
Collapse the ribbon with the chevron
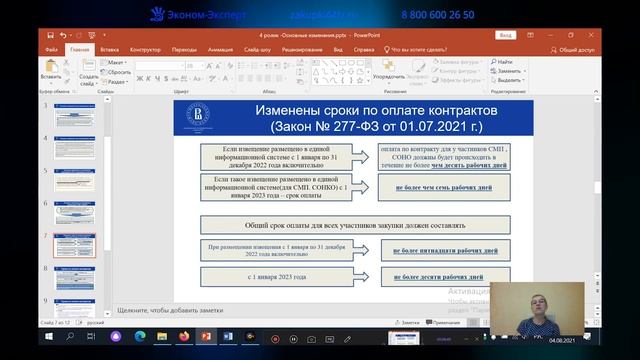tap(596, 91)
